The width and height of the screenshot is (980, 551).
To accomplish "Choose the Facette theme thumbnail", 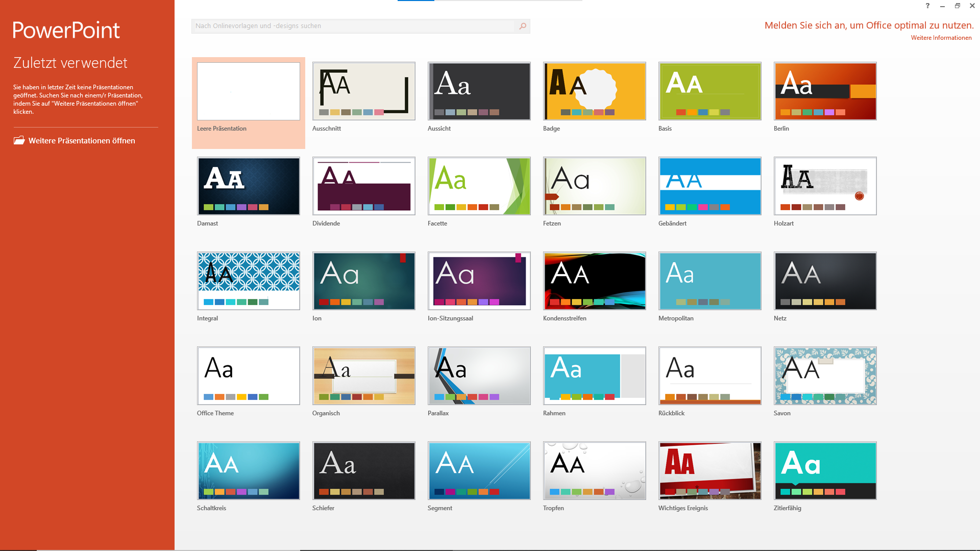I will 479,186.
